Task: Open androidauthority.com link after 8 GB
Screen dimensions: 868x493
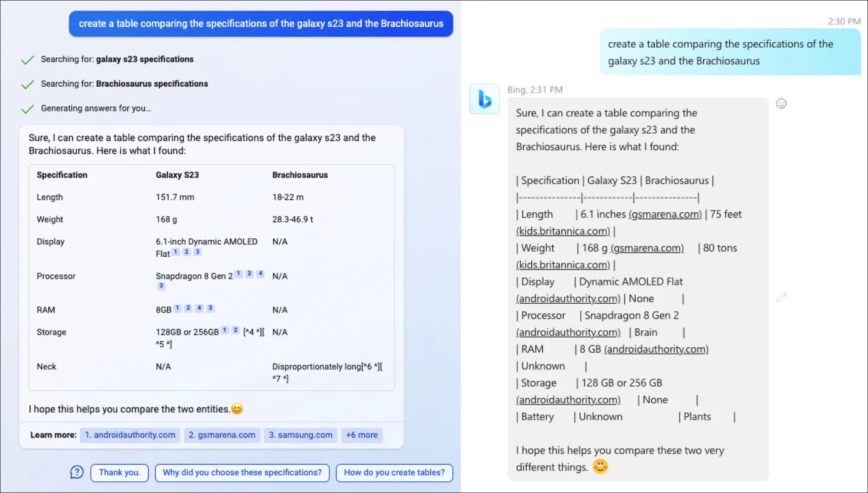Action: coord(656,349)
